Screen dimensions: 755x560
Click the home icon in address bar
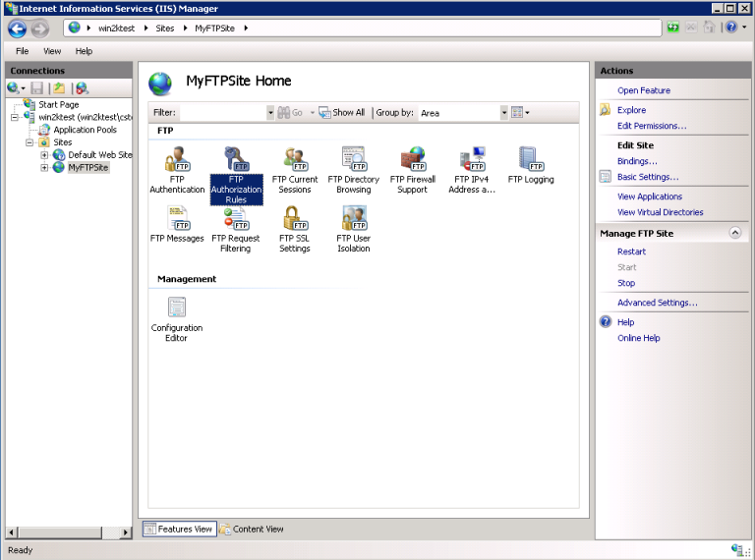[x=709, y=28]
